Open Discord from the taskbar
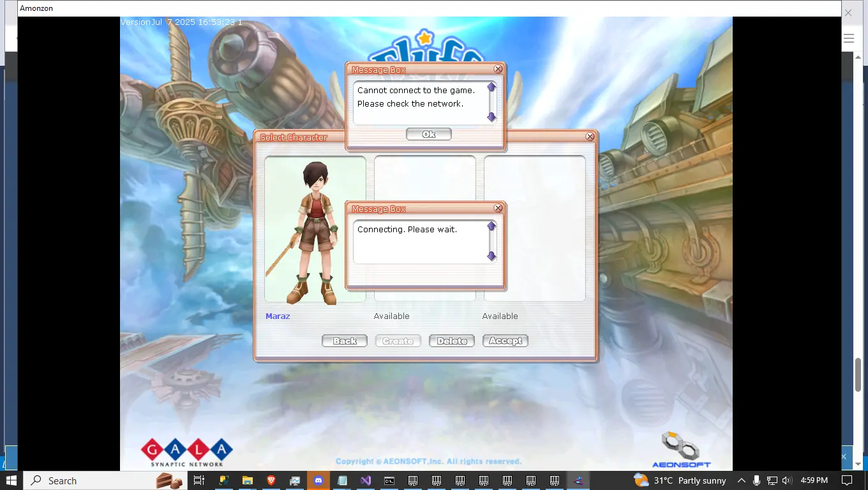This screenshot has width=868, height=490. [318, 480]
